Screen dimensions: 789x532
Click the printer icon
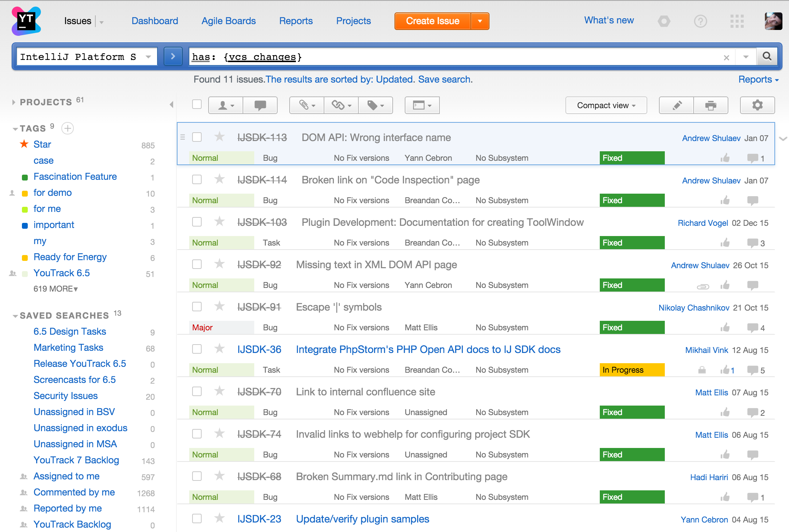click(x=711, y=105)
